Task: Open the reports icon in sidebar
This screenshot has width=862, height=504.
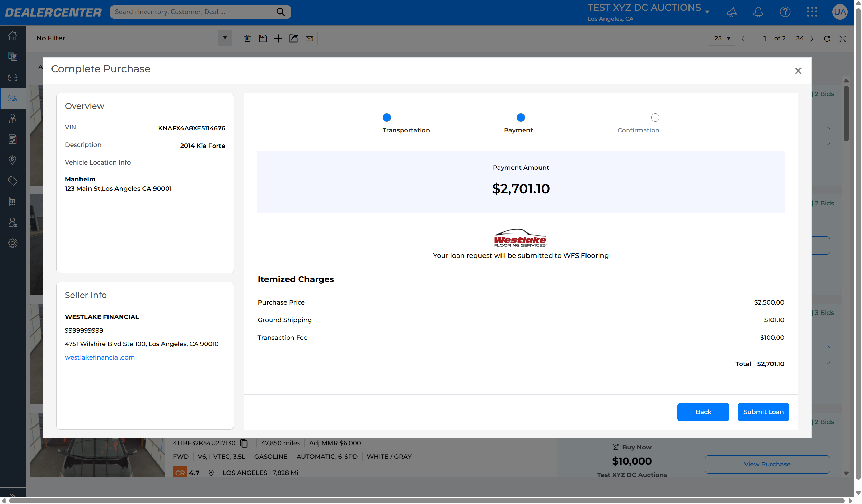Action: (12, 56)
